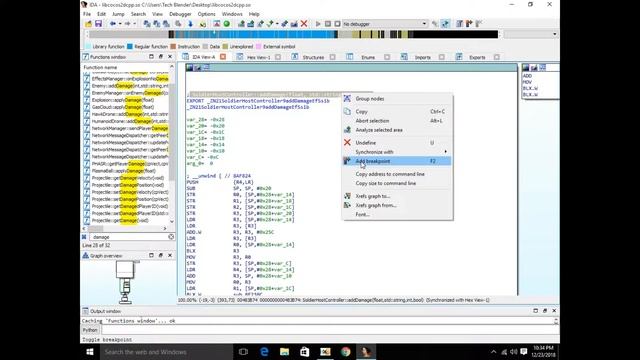Clear the damage filter text
Image resolution: width=640 pixels, height=360 pixels.
(x=171, y=237)
